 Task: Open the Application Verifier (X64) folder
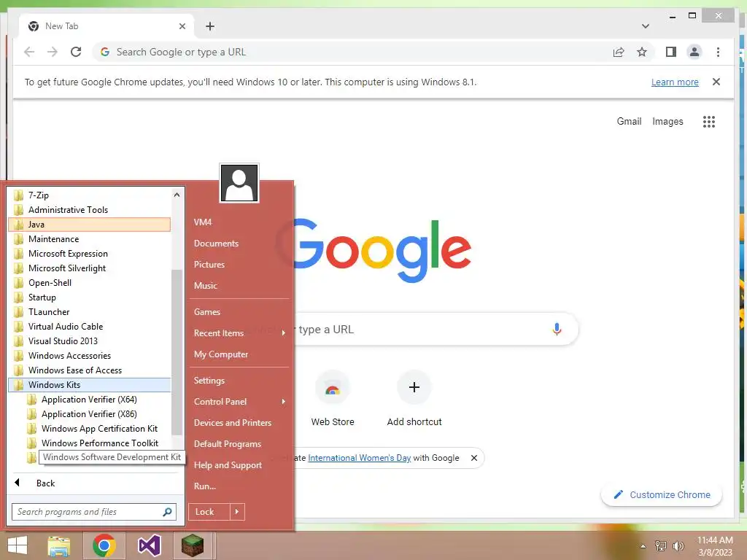pyautogui.click(x=90, y=400)
